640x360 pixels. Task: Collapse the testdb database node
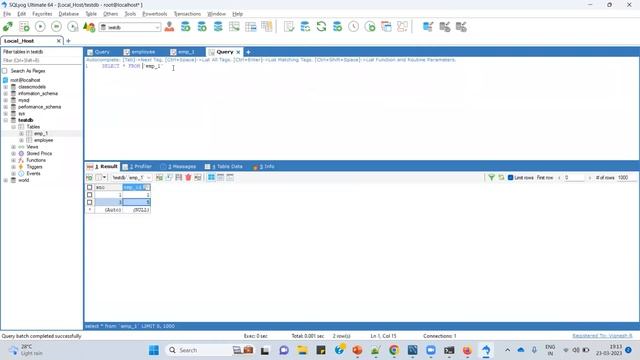[6, 120]
